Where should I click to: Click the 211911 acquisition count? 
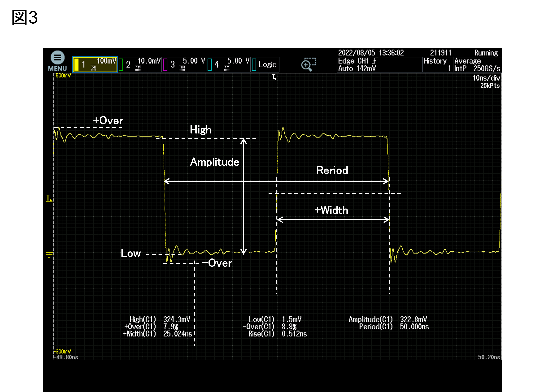pos(440,53)
